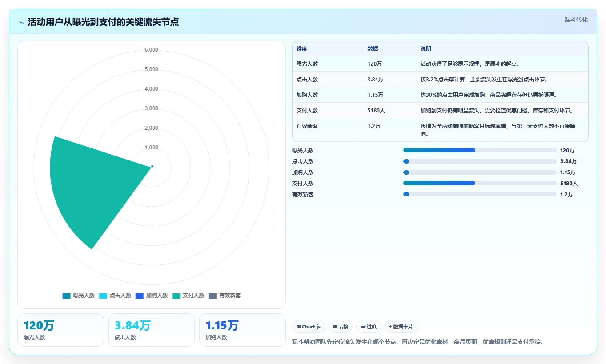
Task: Toggle 曝光人数 legend swatch in chart
Action: [x=67, y=296]
